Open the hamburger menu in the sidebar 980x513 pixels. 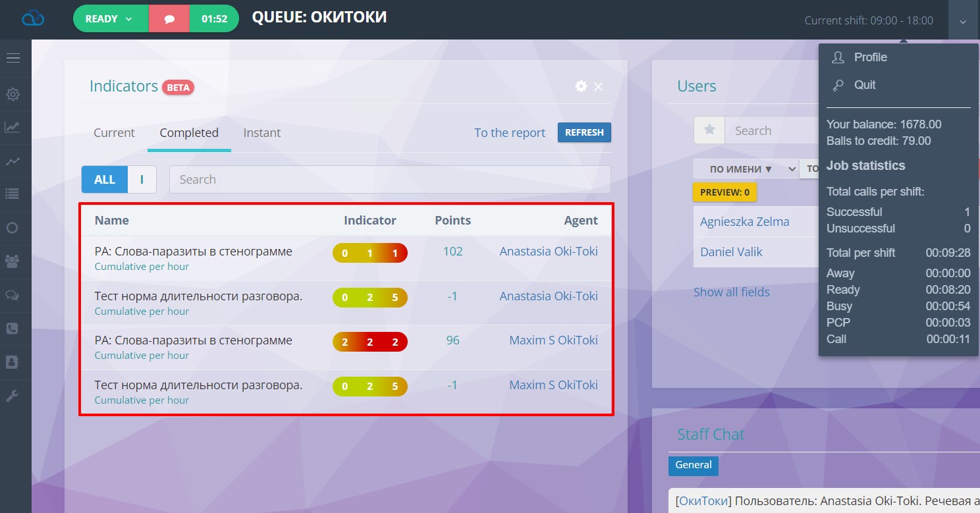pos(13,59)
